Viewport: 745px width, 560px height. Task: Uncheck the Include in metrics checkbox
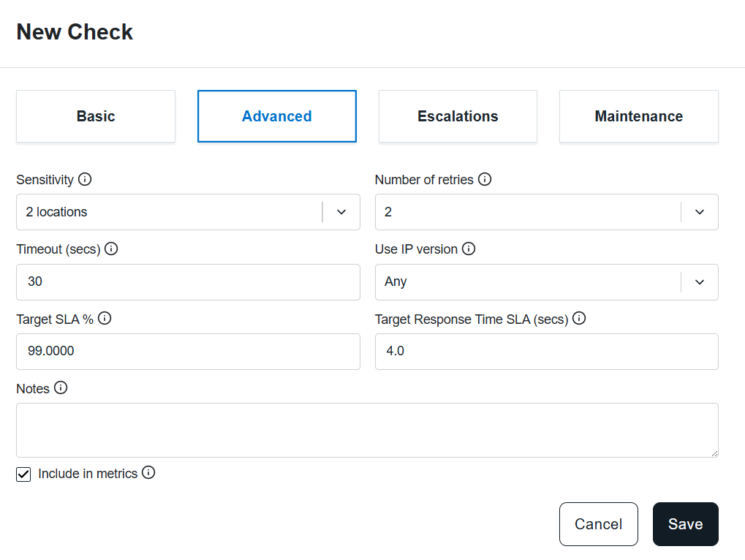[23, 474]
